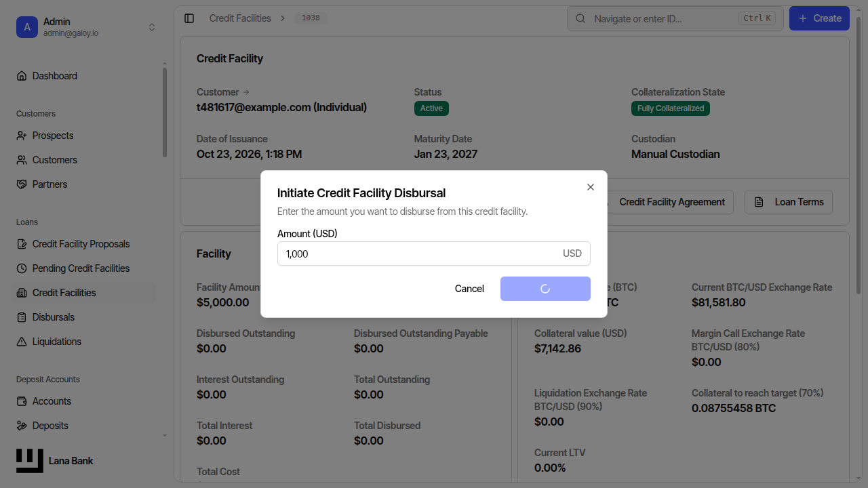
Task: Open the Loan Terms button
Action: 789,202
